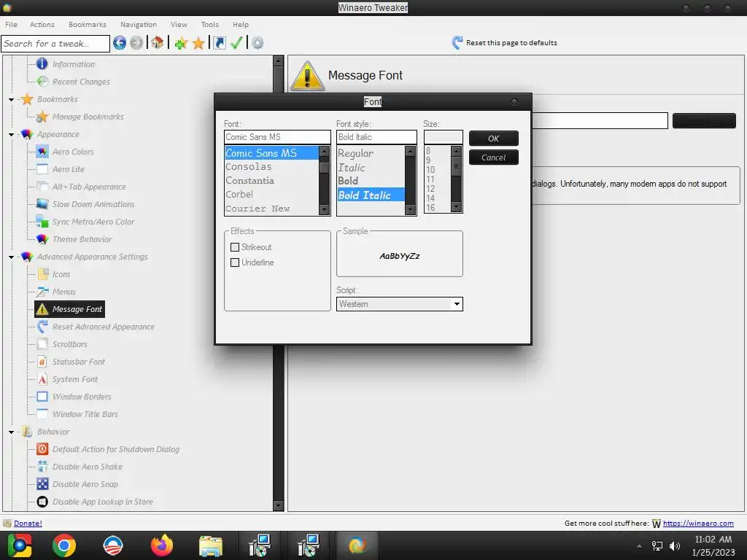Open the Script dropdown showing Western
The width and height of the screenshot is (747, 560).
(x=399, y=304)
